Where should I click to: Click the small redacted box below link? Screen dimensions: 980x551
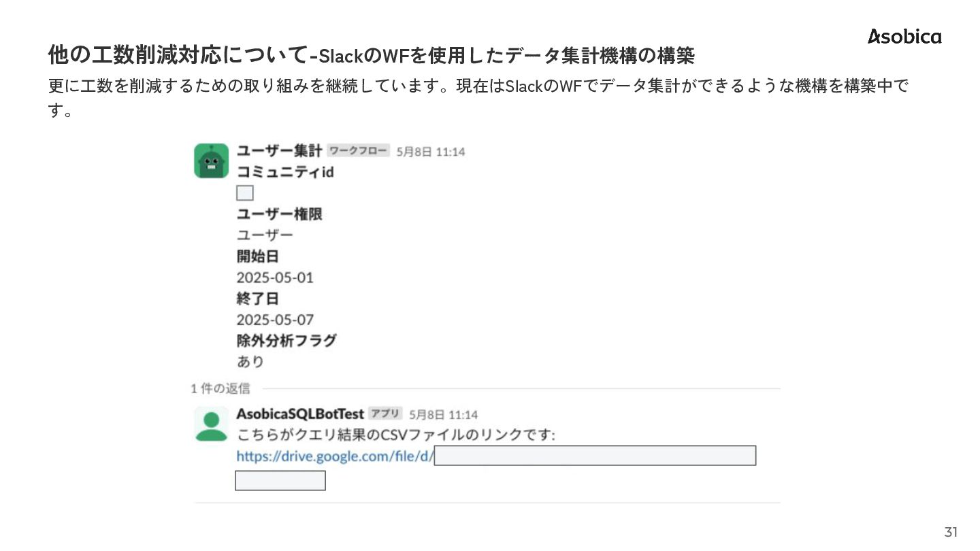[280, 480]
